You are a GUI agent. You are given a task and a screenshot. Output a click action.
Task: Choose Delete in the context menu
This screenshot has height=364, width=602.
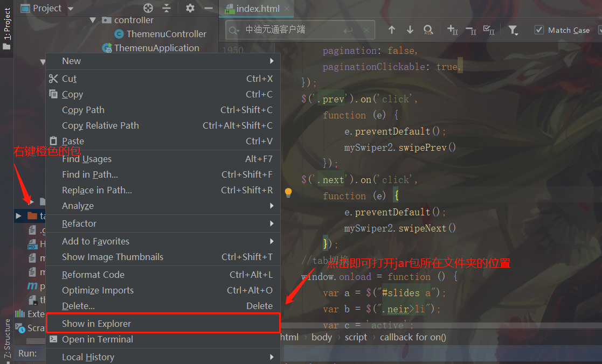(x=163, y=306)
